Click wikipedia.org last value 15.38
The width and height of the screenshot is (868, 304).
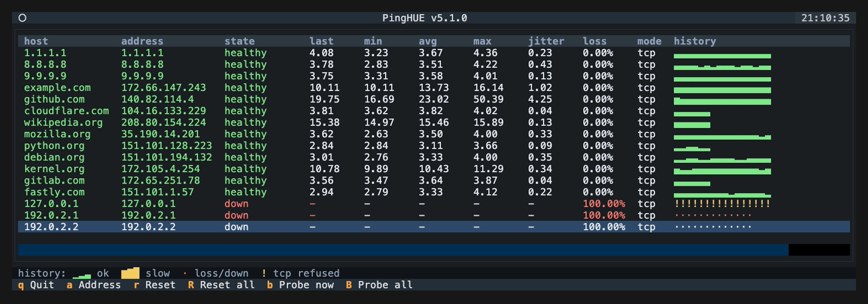324,123
